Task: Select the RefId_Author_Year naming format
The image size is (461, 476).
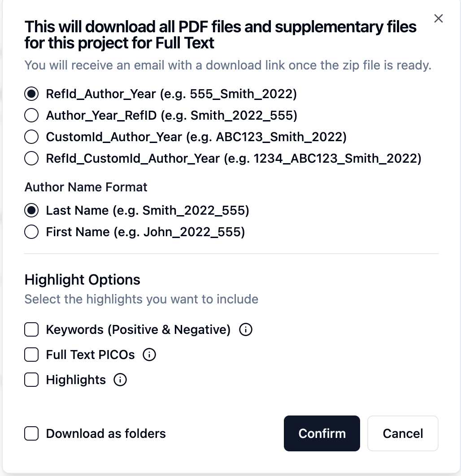Action: [31, 94]
